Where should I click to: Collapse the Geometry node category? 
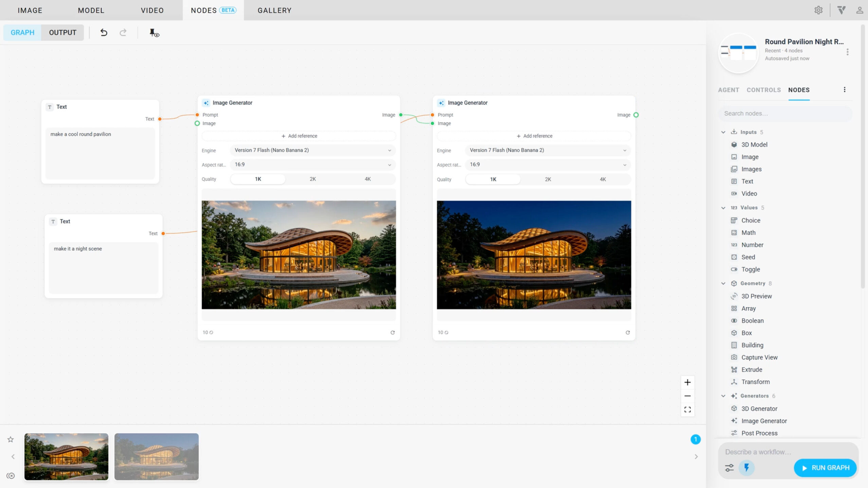tap(723, 283)
